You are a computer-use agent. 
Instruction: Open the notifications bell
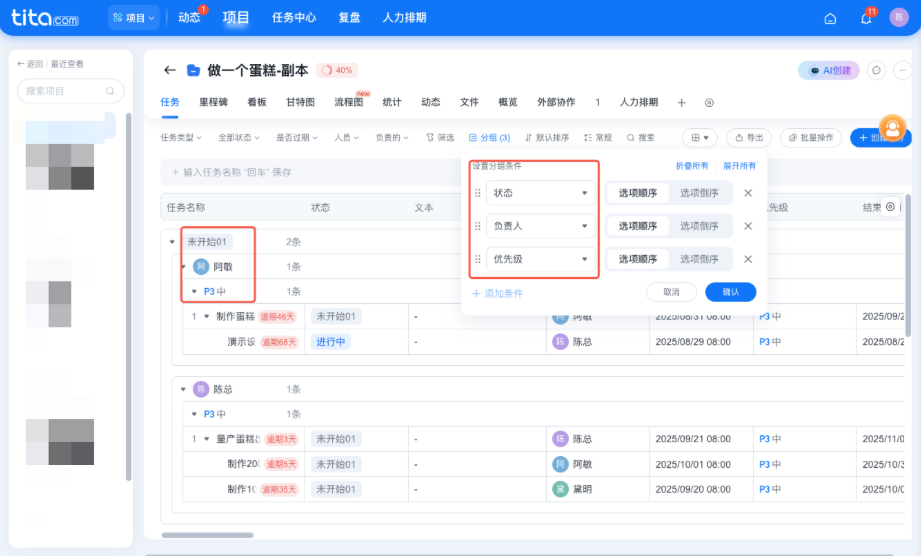(866, 18)
